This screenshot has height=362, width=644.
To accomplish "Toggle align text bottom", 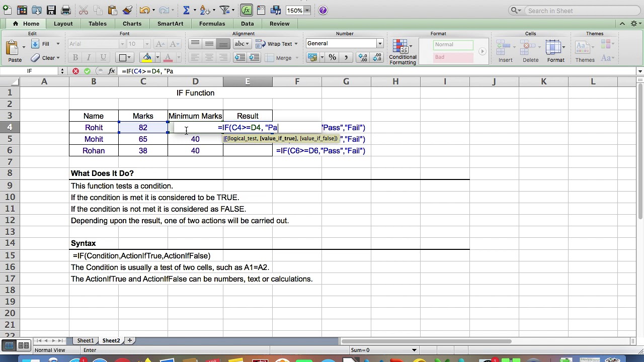I will coord(223,44).
